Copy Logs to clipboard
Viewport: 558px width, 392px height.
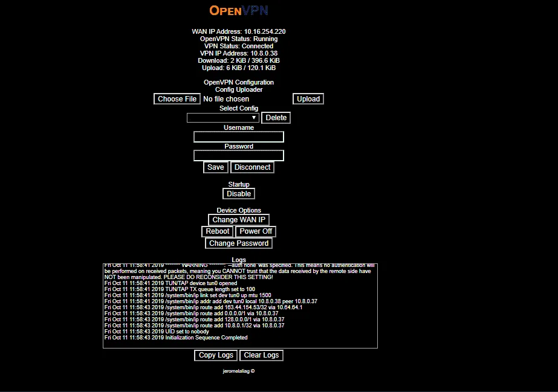(x=216, y=355)
